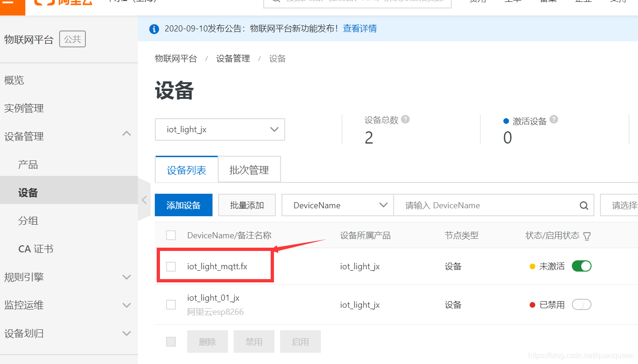Click the blue info announcement icon
This screenshot has width=638, height=364.
pyautogui.click(x=154, y=29)
